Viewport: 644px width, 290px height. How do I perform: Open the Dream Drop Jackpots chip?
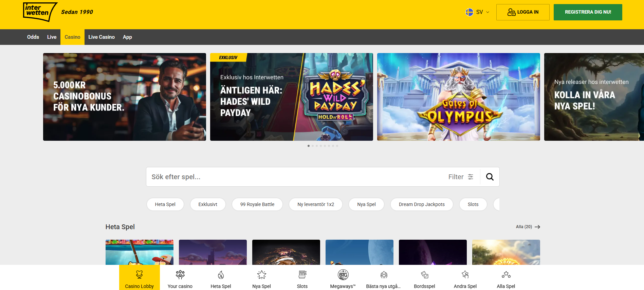click(422, 204)
